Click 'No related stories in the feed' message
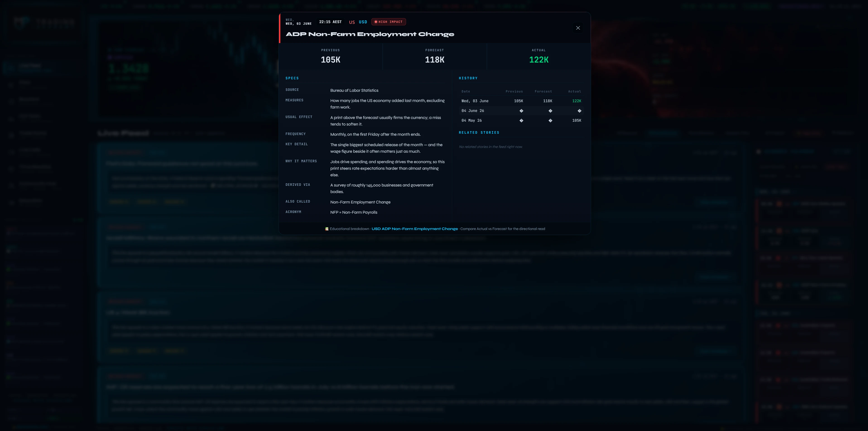This screenshot has height=431, width=868. pos(491,147)
